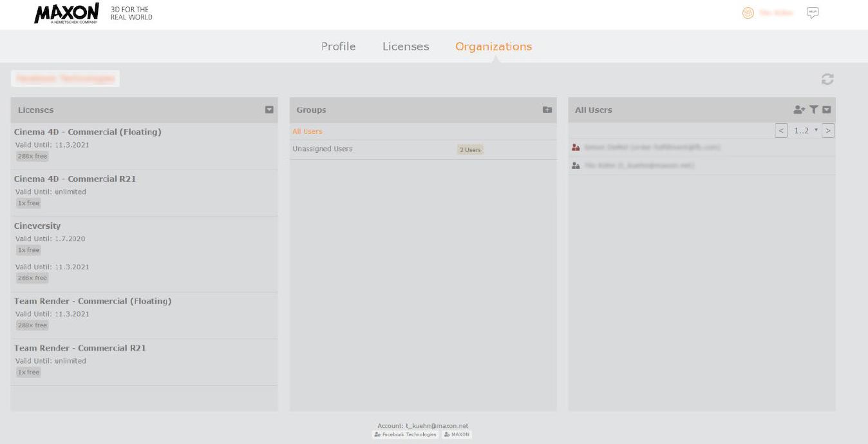
Task: Select the Organizations tab
Action: 493,46
